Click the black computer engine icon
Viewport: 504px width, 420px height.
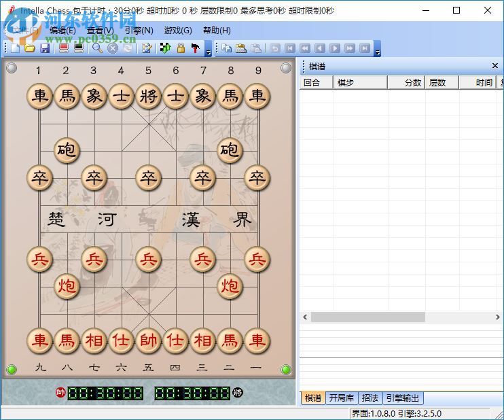pyautogui.click(x=79, y=48)
